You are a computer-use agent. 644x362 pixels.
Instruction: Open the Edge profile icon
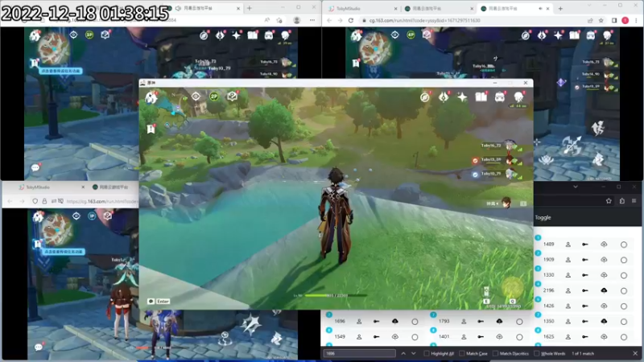tap(296, 19)
